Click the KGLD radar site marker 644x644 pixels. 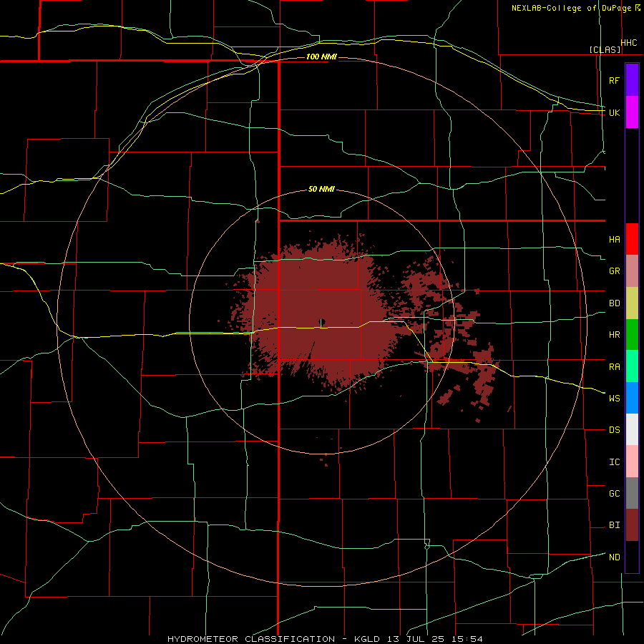click(322, 322)
